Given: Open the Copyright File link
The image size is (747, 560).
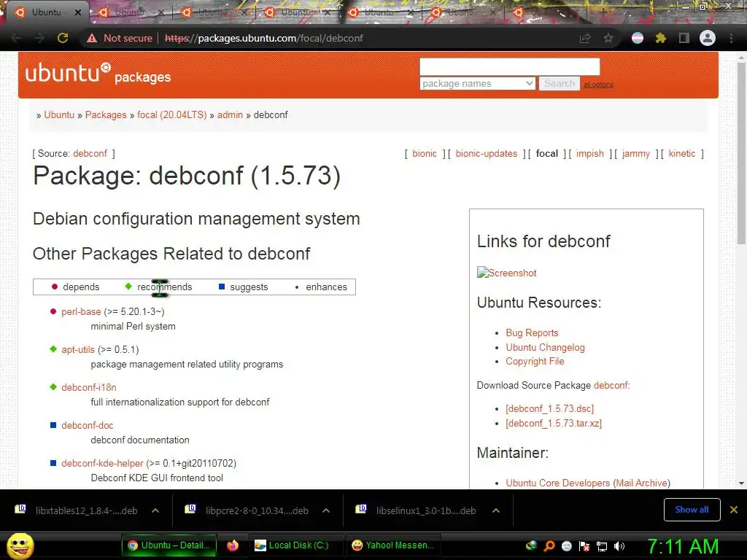Looking at the screenshot, I should [535, 362].
